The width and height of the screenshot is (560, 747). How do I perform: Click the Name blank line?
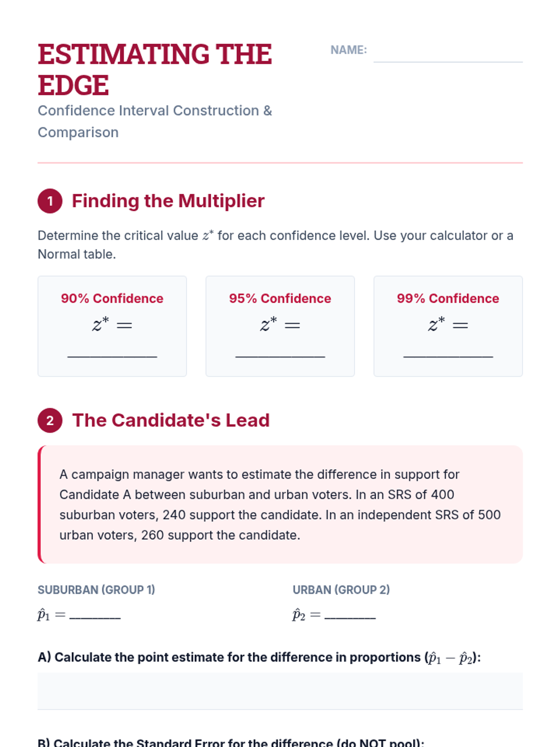click(x=448, y=55)
